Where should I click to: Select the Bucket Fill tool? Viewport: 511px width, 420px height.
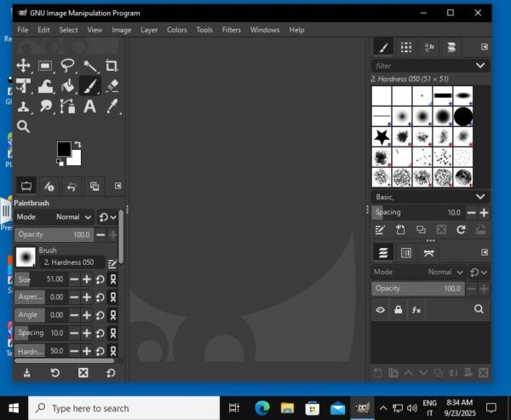(67, 86)
